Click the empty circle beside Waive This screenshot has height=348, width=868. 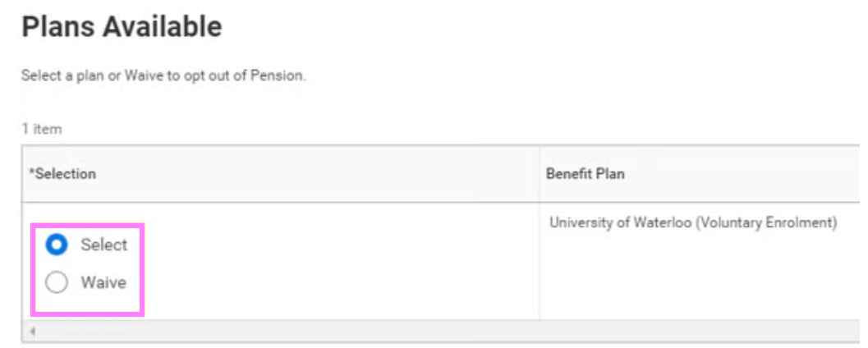coord(57,283)
